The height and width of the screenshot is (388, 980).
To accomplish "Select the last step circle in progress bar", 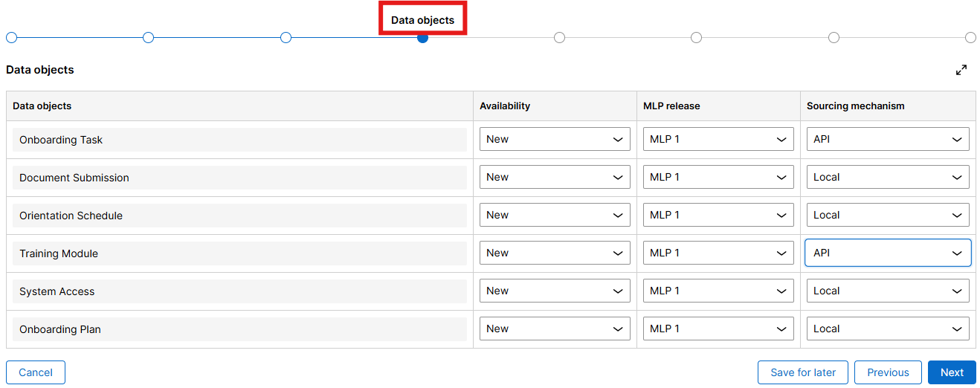I will click(970, 37).
